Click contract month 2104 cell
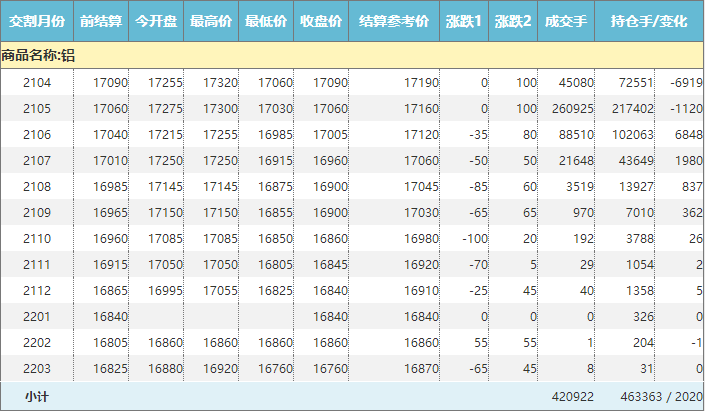705x411 pixels. (x=37, y=82)
